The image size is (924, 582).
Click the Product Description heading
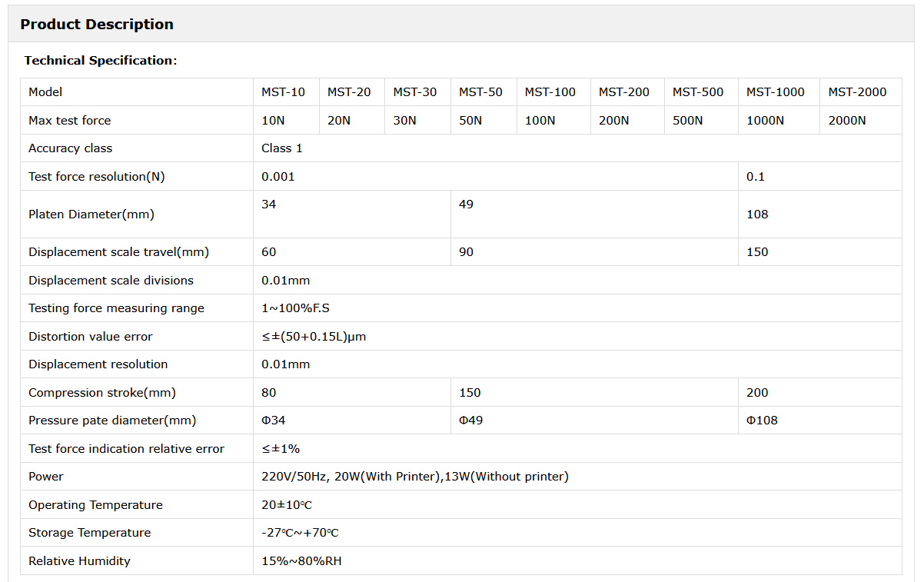click(x=97, y=25)
